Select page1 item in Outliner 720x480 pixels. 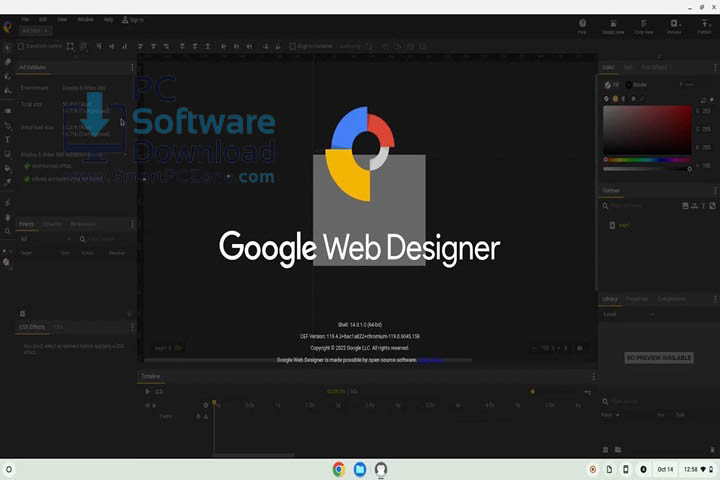point(619,226)
